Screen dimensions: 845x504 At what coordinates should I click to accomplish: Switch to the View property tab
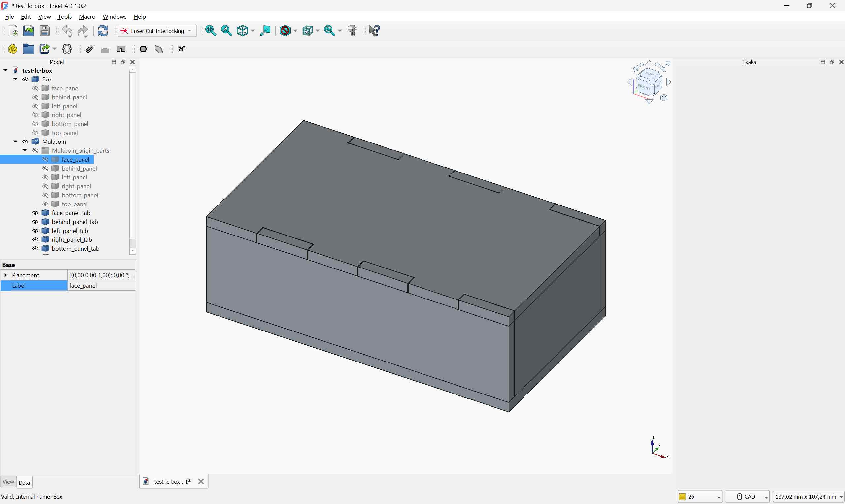click(x=8, y=482)
